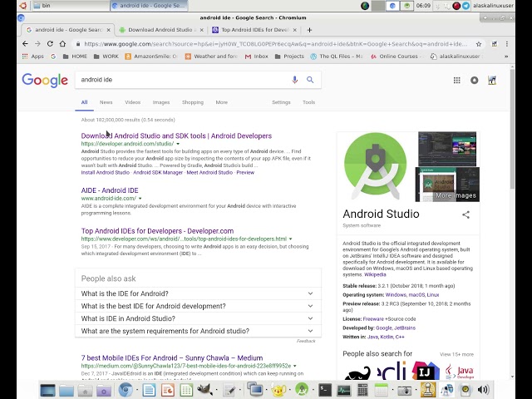
Task: Expand 'What is IDE in Android Studio?'
Action: (198, 318)
